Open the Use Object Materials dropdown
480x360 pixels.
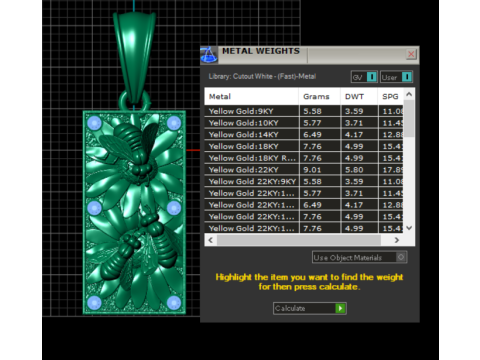click(x=359, y=257)
